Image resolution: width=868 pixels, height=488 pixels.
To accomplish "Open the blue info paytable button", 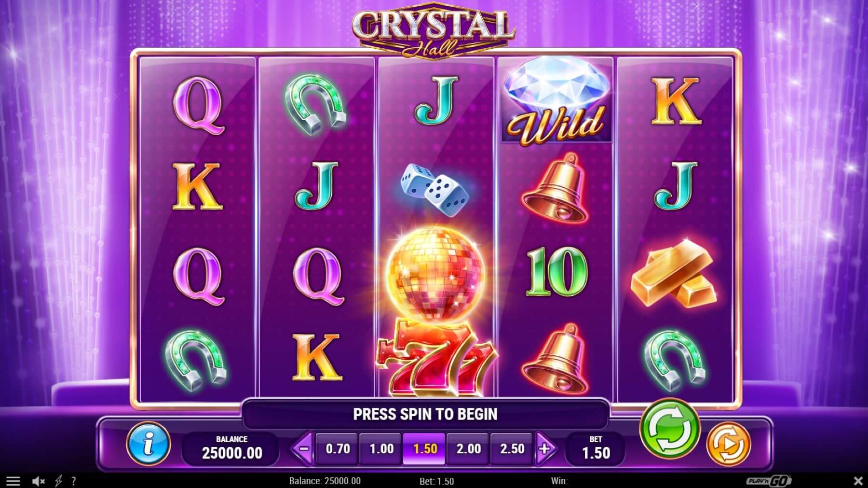I will click(x=149, y=444).
